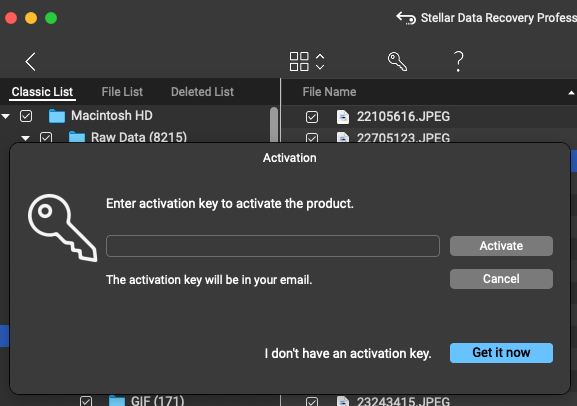577x406 pixels.
Task: Sort by the File Name column header
Action: [x=329, y=92]
